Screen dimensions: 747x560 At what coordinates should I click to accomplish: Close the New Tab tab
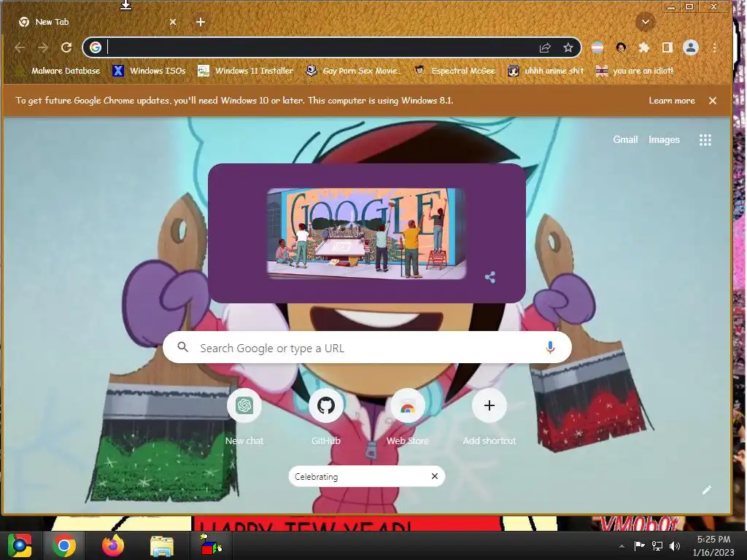[173, 22]
